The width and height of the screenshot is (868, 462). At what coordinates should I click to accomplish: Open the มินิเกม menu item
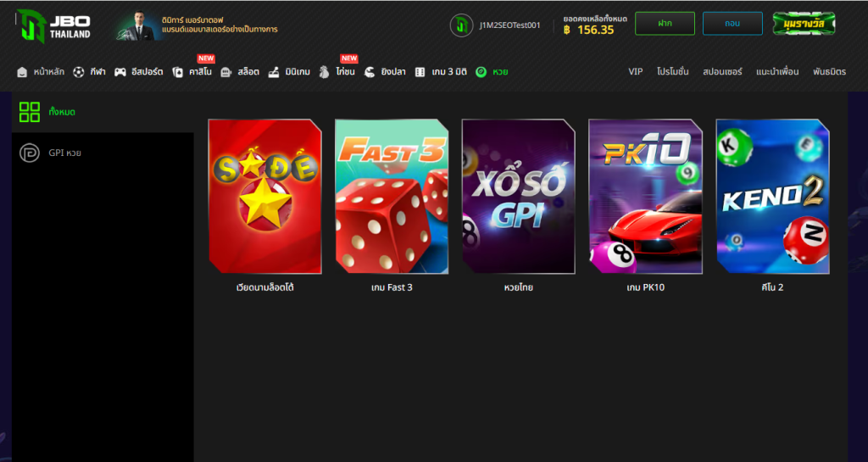(298, 72)
